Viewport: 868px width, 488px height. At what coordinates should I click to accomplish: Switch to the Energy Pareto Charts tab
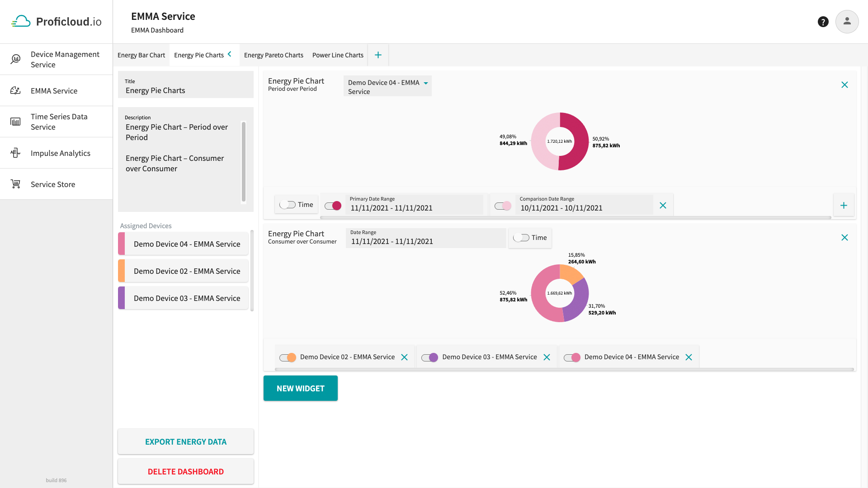[274, 55]
